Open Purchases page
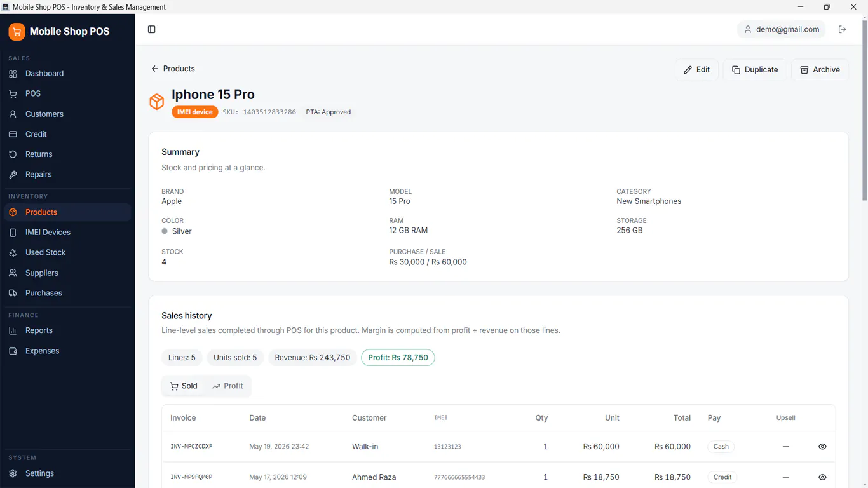The width and height of the screenshot is (868, 488). [x=67, y=293]
